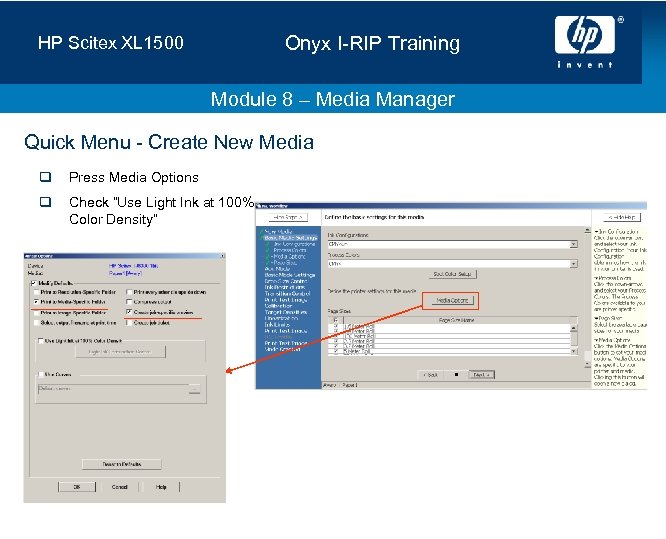Toggle Print to Media-Specific Folder checkbox

37,302
